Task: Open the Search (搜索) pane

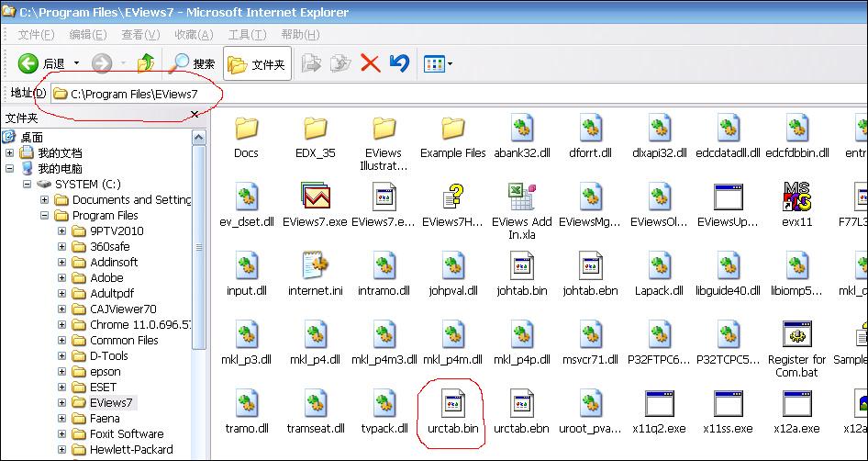Action: tap(192, 63)
